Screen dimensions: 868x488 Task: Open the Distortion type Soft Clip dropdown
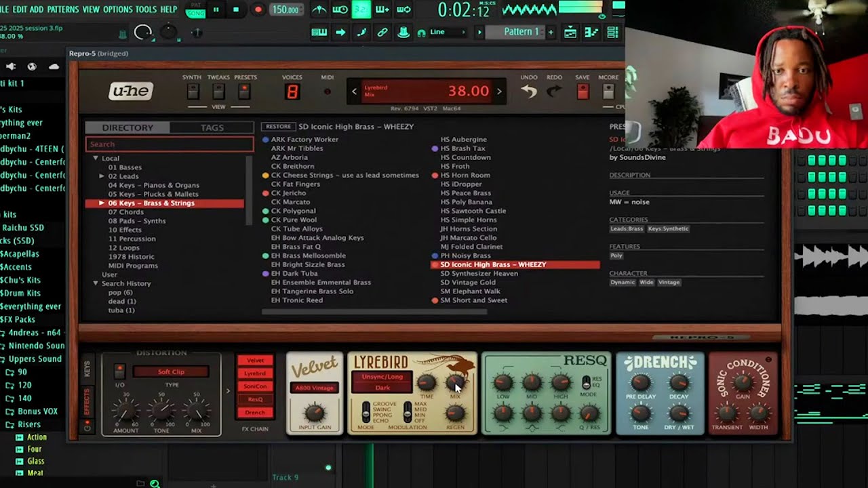[x=171, y=371]
